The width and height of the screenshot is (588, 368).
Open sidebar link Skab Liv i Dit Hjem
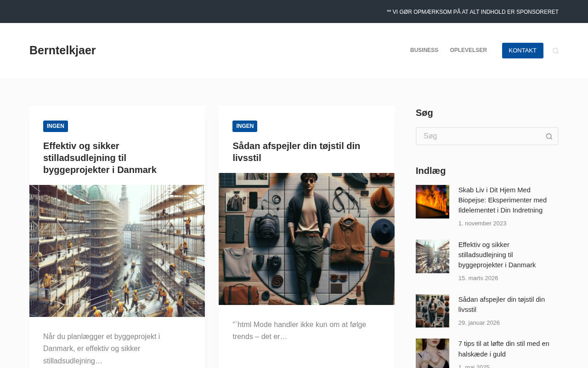(x=503, y=200)
